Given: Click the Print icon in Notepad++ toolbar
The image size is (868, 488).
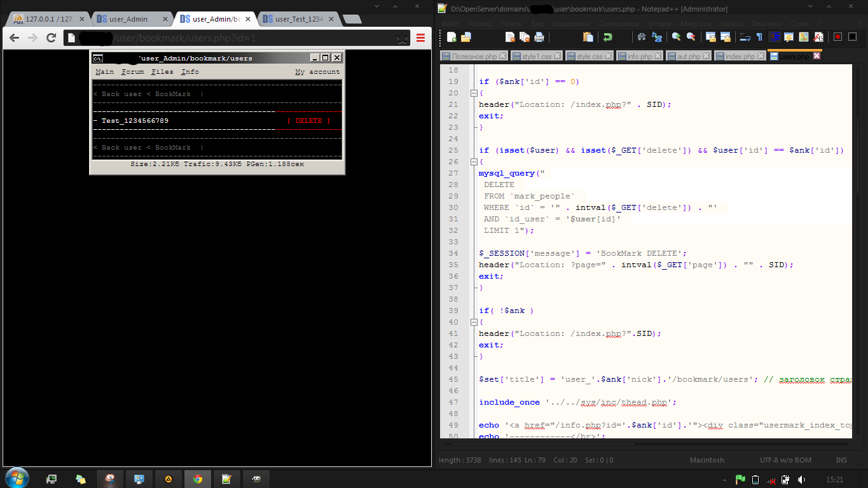Looking at the screenshot, I should click(x=539, y=37).
